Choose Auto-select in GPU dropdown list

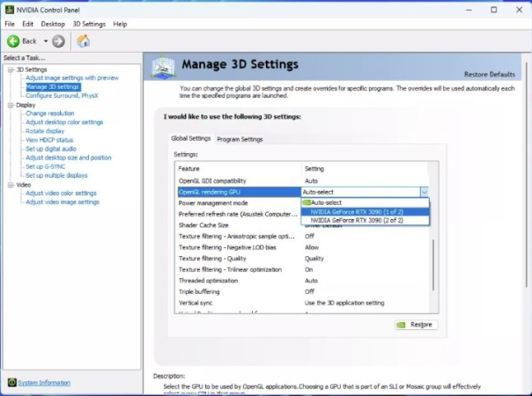[x=365, y=202]
